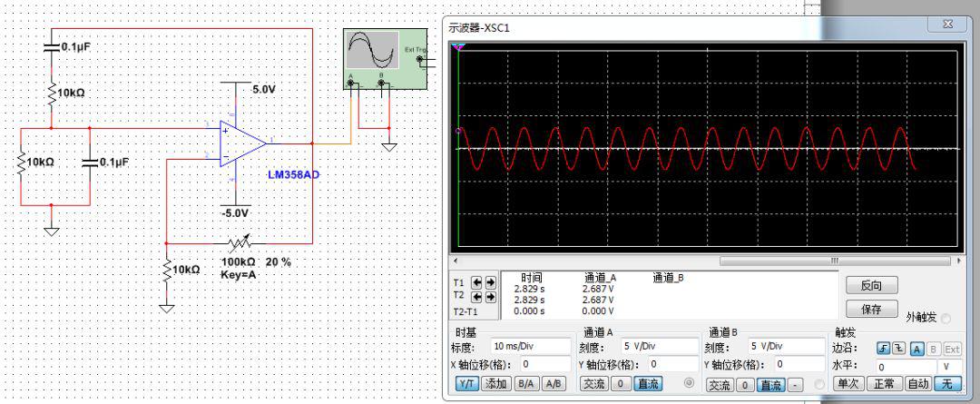
Task: Select rising edge trigger icon
Action: tap(882, 349)
